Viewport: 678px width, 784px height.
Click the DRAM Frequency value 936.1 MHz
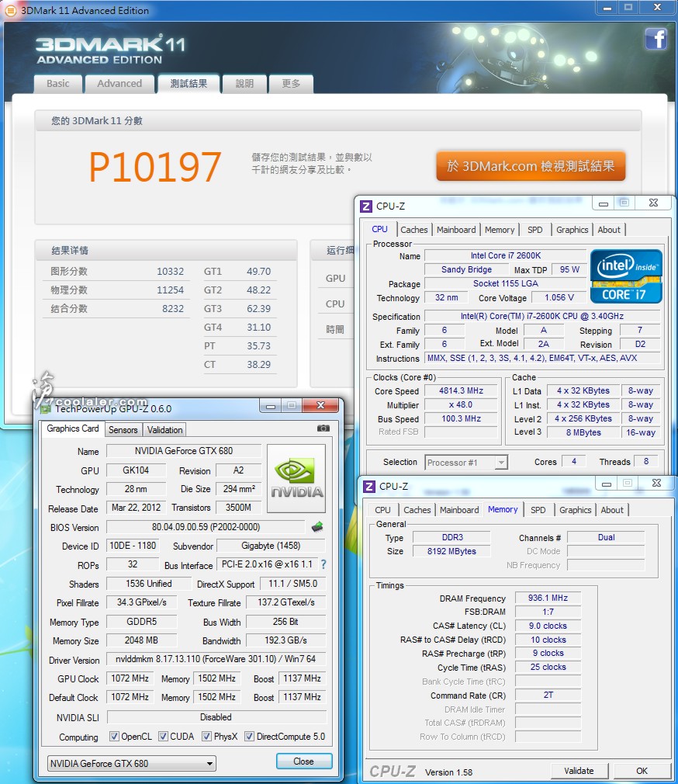[x=548, y=598]
